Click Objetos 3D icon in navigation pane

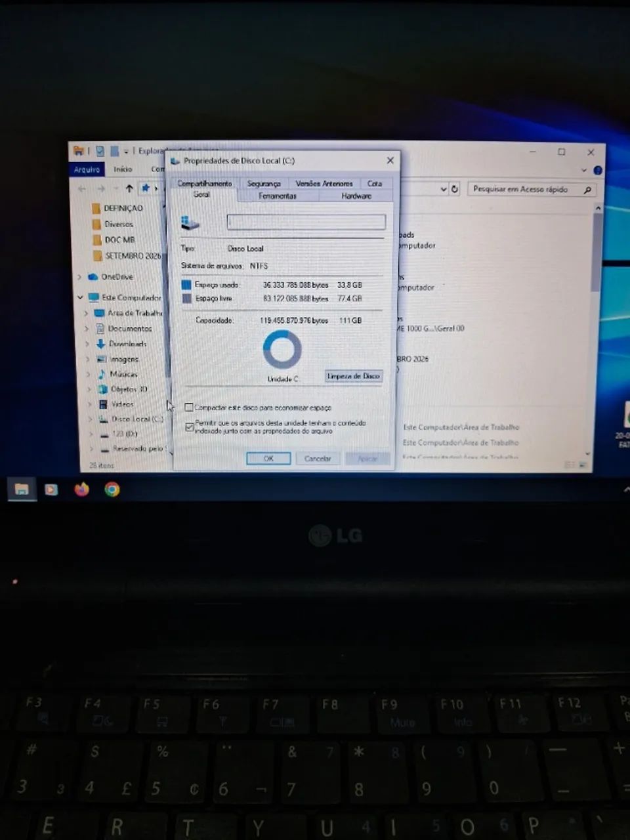pos(102,389)
